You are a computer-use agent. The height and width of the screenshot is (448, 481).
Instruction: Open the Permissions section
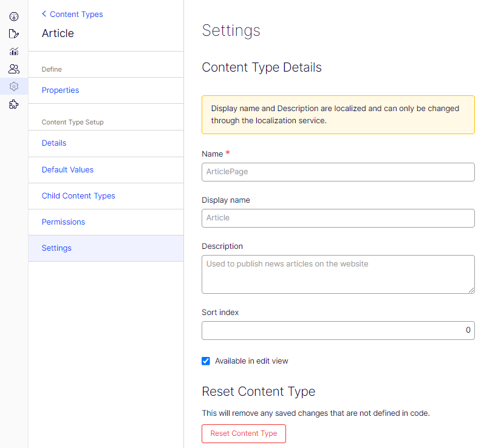(x=63, y=222)
